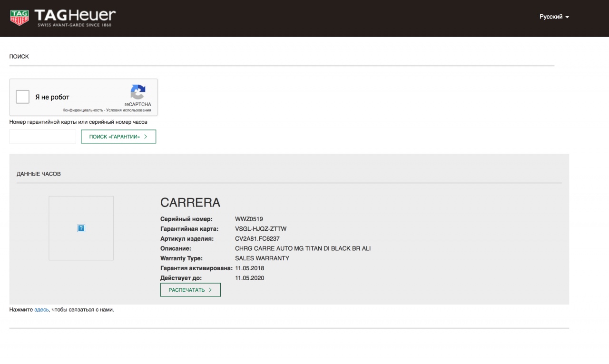Screen dimensions: 609x364
Task: Click the arrow inside the warranty search button
Action: click(x=146, y=137)
